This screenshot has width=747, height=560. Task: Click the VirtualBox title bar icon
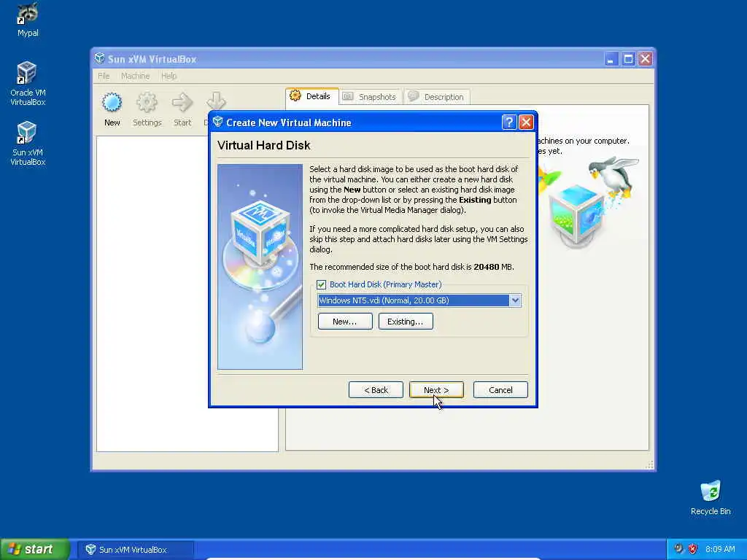click(x=99, y=58)
